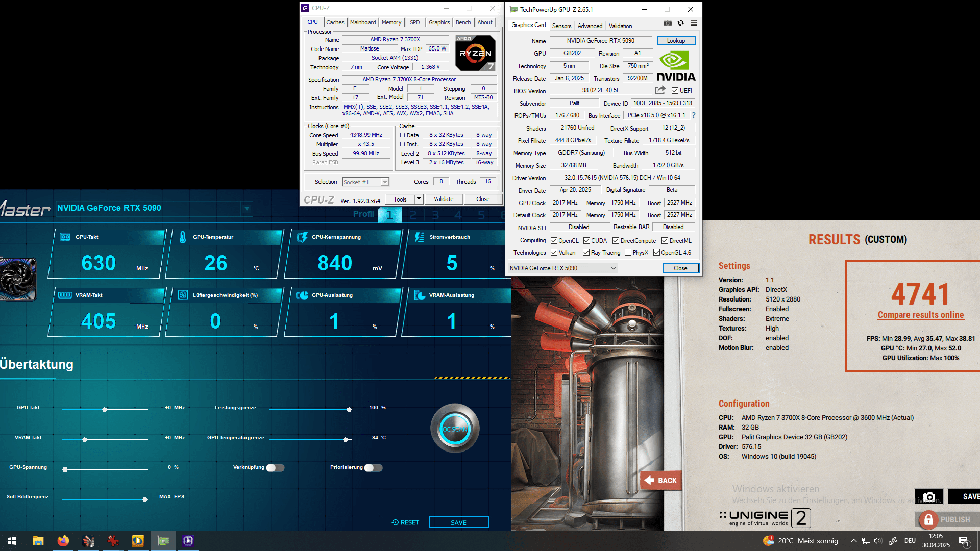This screenshot has height=551, width=980.
Task: Click the Lookup button
Action: [x=676, y=41]
